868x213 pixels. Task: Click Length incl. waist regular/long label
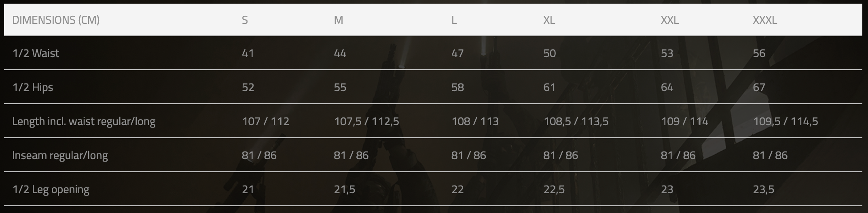click(x=84, y=121)
